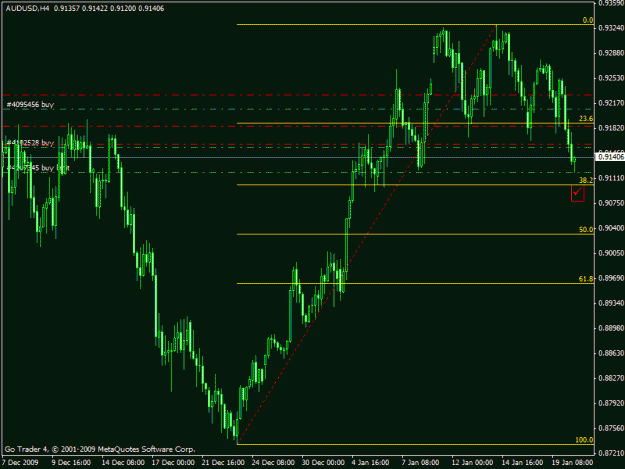Image resolution: width=625 pixels, height=469 pixels.
Task: Click time axis label 21 Dec 16:00
Action: tap(223, 463)
